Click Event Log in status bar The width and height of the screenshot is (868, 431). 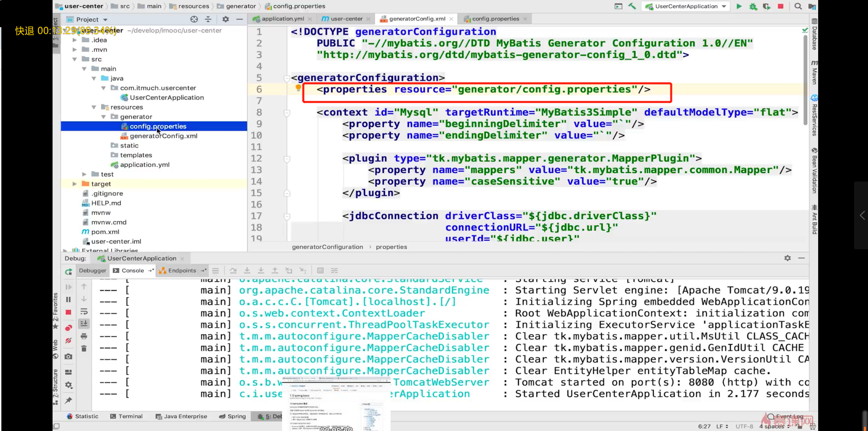786,416
